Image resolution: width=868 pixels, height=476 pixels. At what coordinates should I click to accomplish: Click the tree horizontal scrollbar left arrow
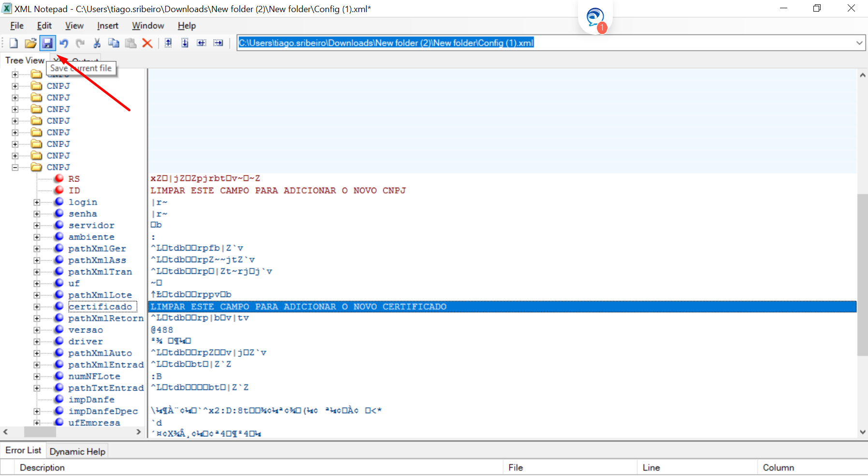(x=5, y=432)
